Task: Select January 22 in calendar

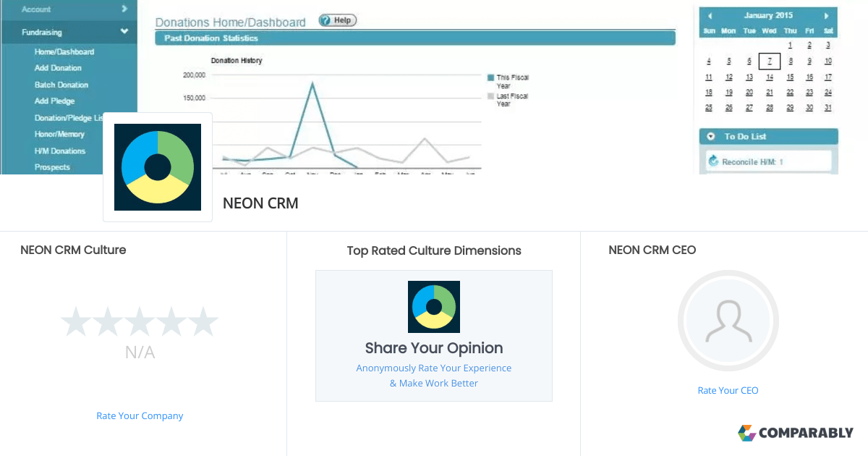Action: tap(790, 93)
